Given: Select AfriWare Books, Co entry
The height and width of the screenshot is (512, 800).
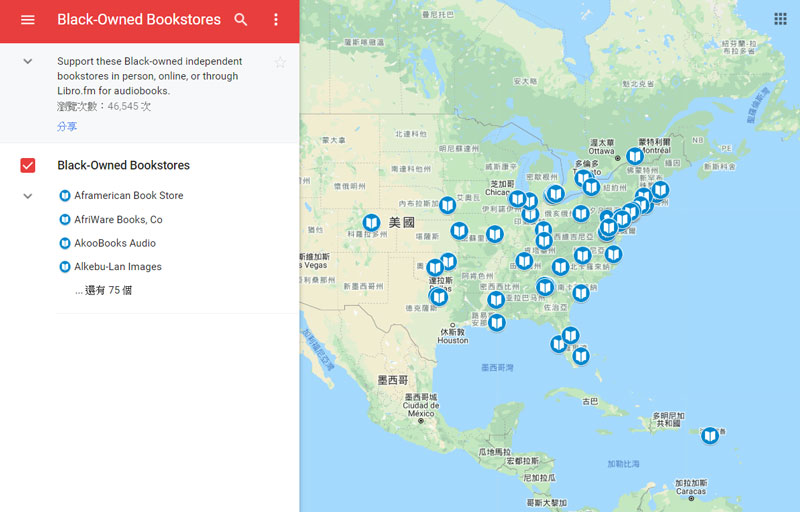Looking at the screenshot, I should click(x=118, y=220).
